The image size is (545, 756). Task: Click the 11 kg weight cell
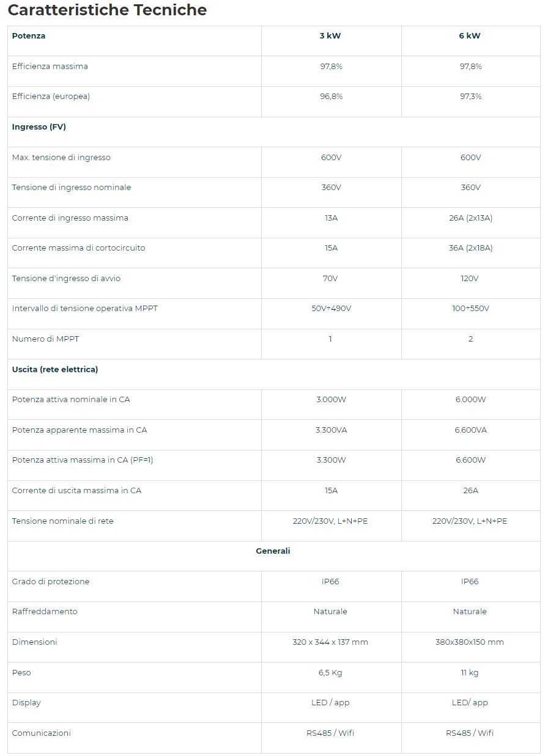coord(470,673)
